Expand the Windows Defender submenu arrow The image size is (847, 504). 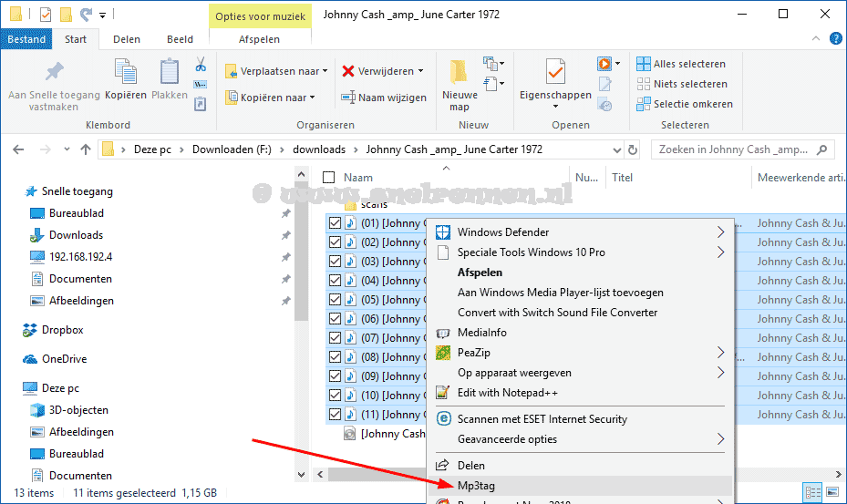tap(720, 232)
